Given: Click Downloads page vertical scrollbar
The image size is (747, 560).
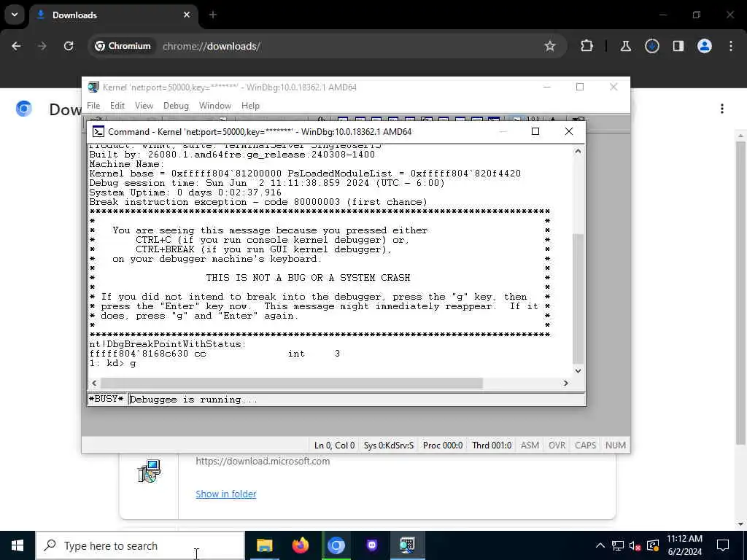Looking at the screenshot, I should point(741,293).
